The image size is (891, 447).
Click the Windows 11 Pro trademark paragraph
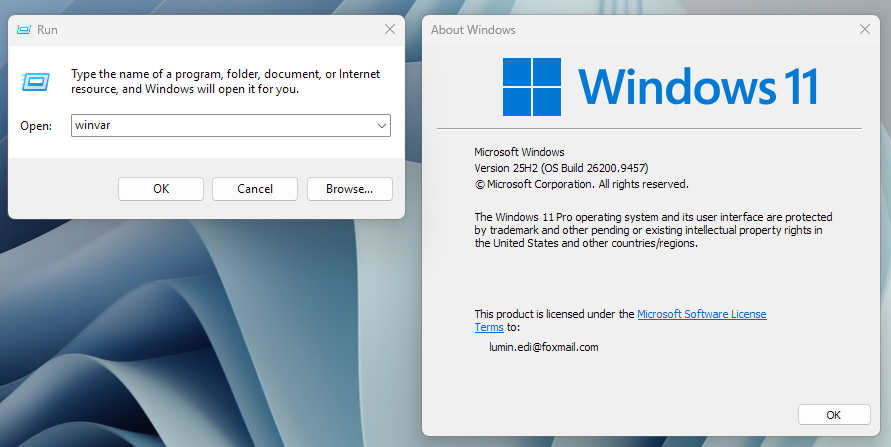click(x=653, y=230)
